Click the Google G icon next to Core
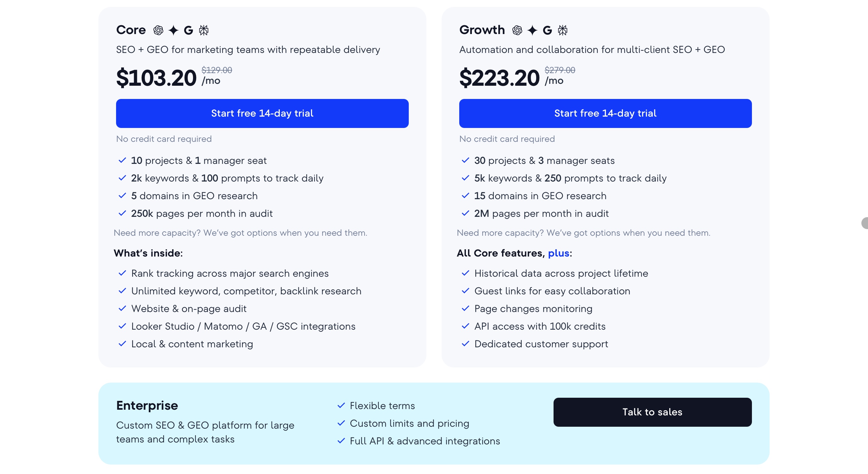 point(188,30)
